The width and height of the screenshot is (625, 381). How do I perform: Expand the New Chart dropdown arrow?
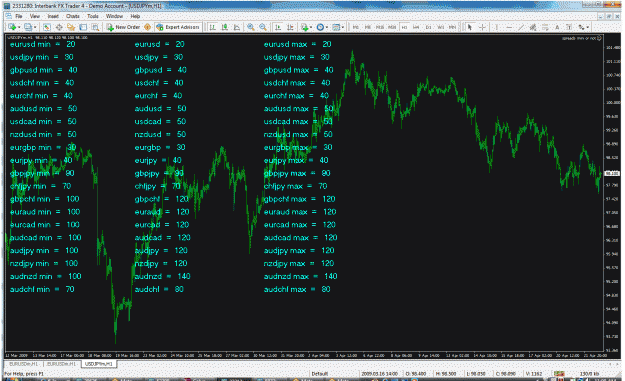[x=19, y=27]
